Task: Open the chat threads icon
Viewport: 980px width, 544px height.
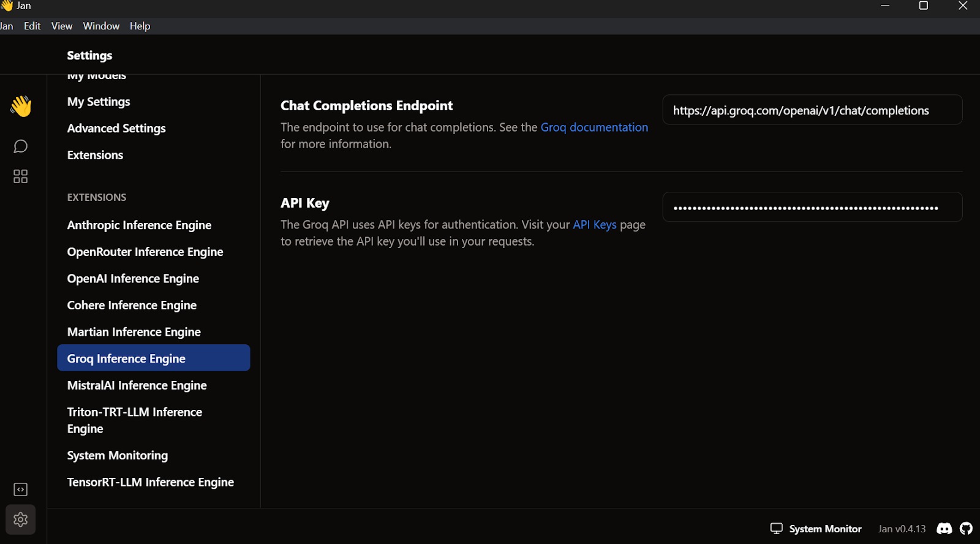Action: 21,146
